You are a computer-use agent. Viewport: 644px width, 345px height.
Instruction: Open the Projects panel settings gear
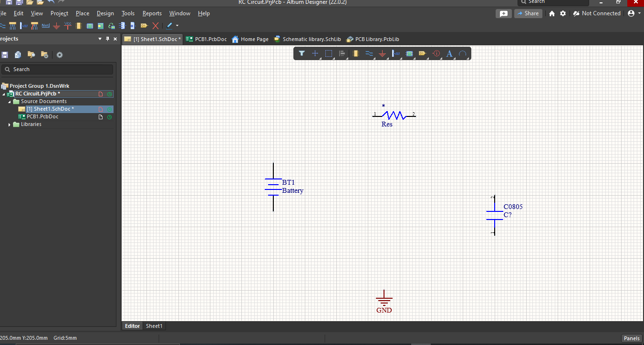pos(59,55)
